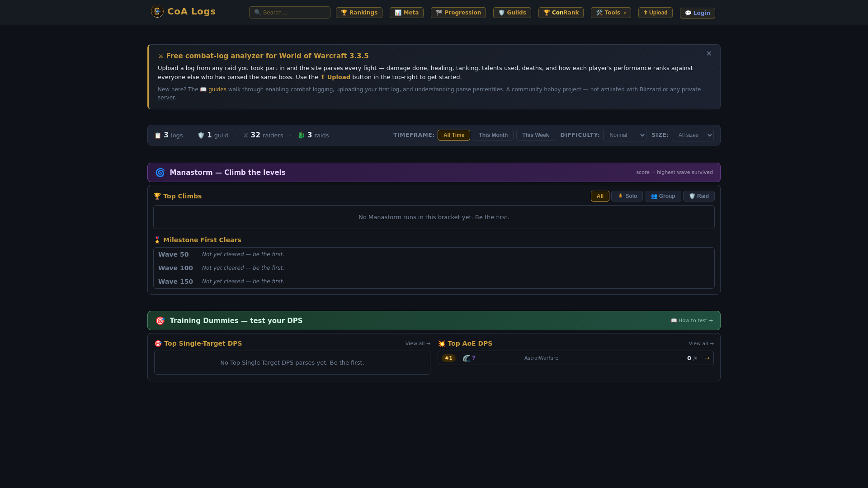Click the book icon before guides link

(x=203, y=89)
